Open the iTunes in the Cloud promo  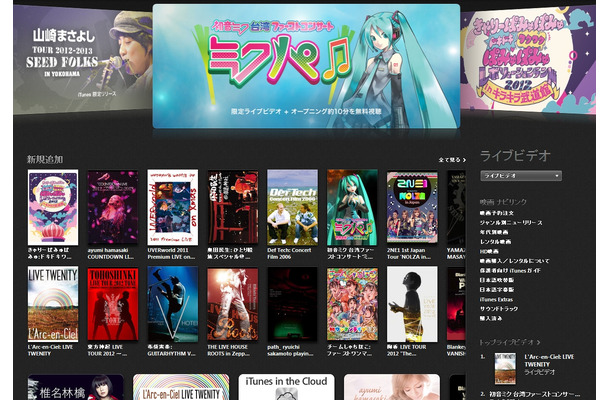286,388
